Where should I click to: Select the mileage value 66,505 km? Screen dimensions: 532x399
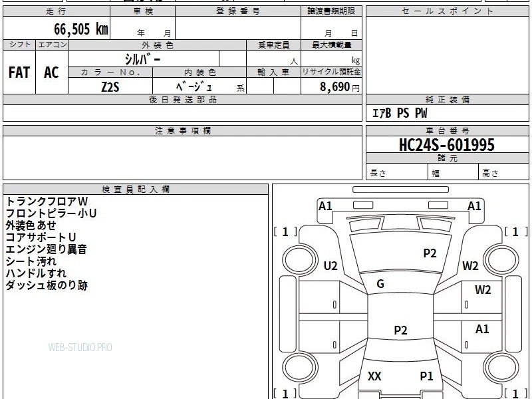[81, 29]
